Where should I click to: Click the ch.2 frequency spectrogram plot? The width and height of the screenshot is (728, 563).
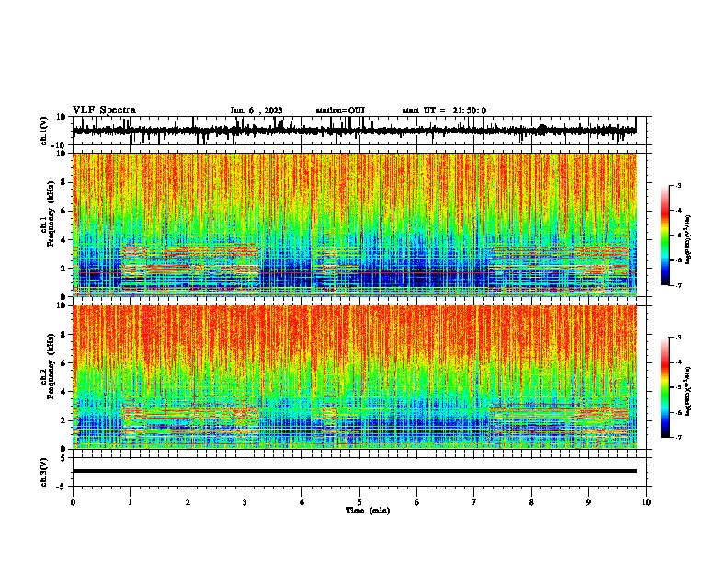[355, 377]
